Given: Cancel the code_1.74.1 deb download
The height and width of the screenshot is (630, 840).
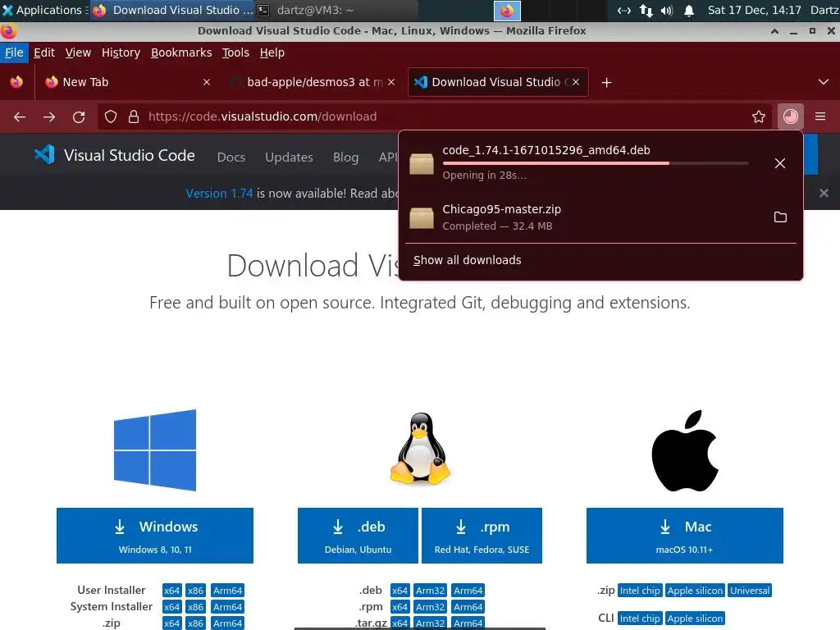Looking at the screenshot, I should [x=780, y=163].
